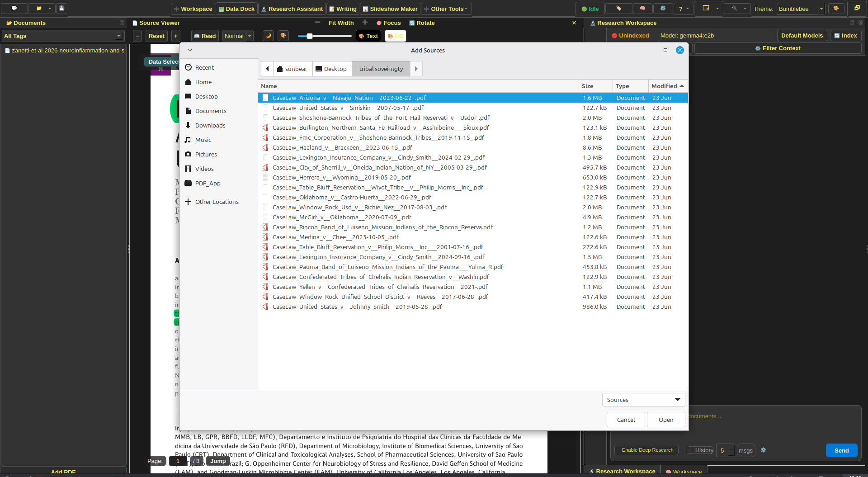Toggle the Text color button
This screenshot has height=477, width=868.
click(x=368, y=36)
